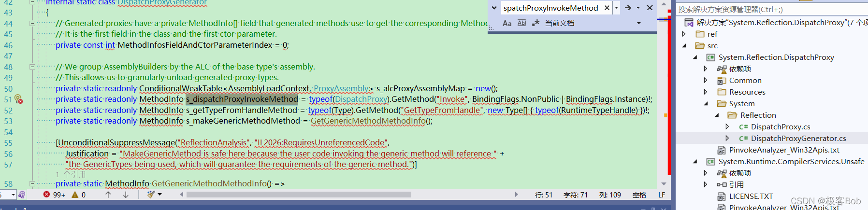Expand the 引用 references node
The image size is (868, 210).
706,184
